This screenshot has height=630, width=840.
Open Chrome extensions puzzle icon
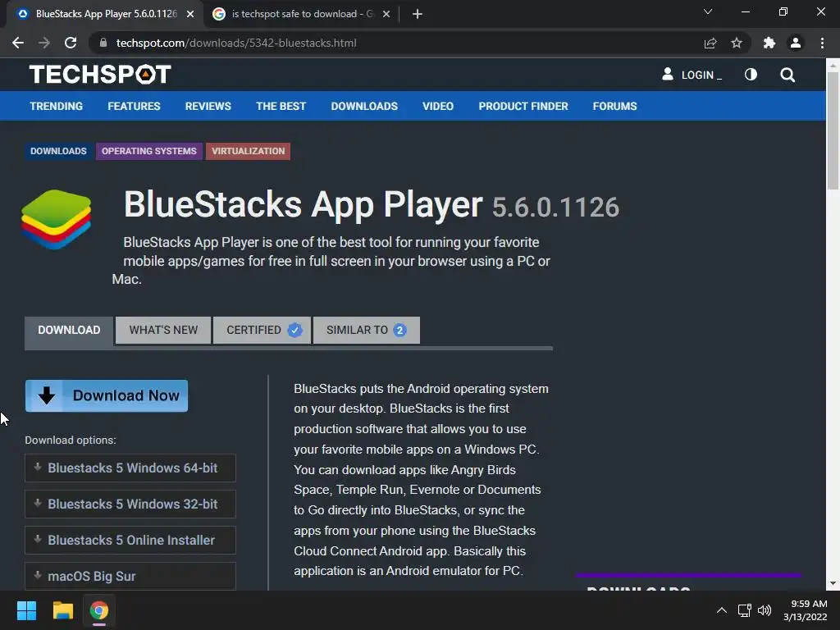[x=769, y=43]
